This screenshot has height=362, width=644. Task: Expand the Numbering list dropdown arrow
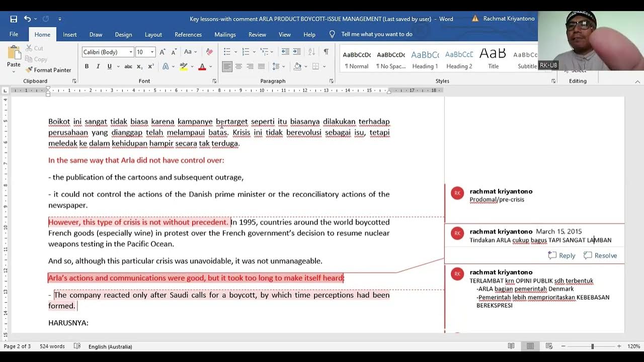(254, 52)
